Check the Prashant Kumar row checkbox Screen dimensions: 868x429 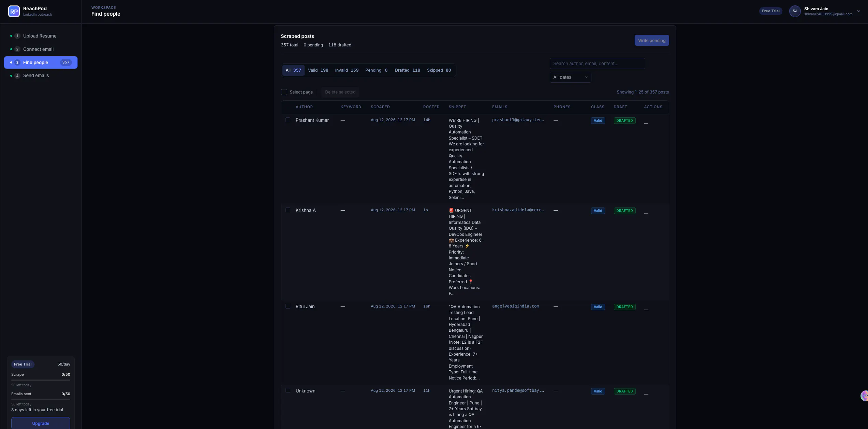coord(288,120)
